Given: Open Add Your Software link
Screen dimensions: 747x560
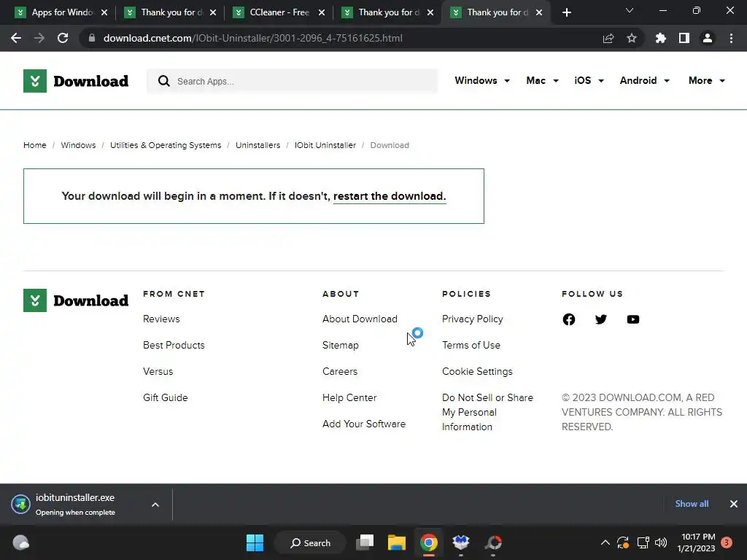Looking at the screenshot, I should click(x=364, y=424).
